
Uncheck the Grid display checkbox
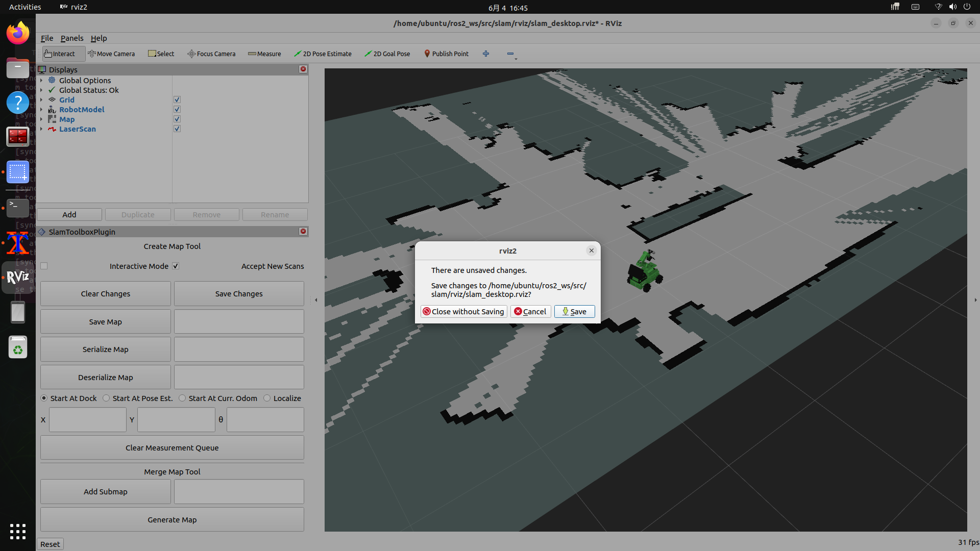pos(177,100)
